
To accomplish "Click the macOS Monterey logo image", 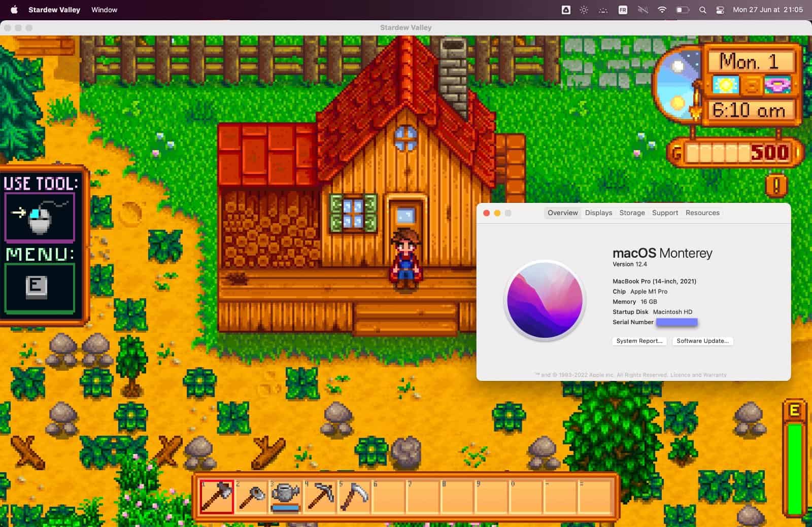I will pyautogui.click(x=545, y=300).
